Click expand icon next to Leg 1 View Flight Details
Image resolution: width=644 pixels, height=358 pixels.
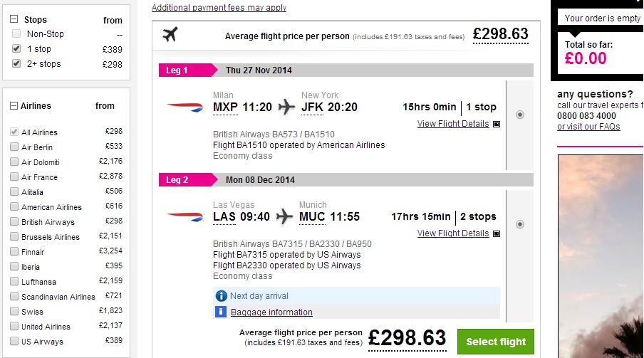pos(497,124)
